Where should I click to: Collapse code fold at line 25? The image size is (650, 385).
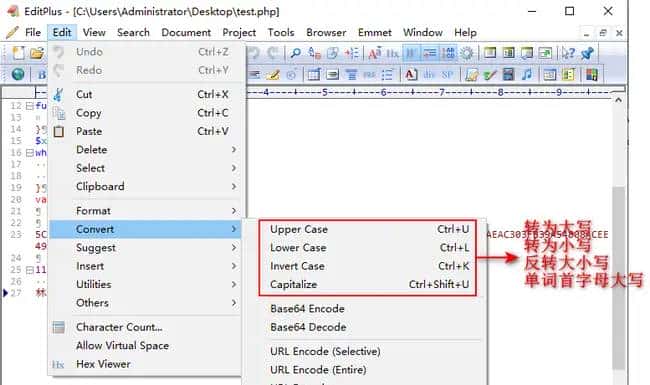[29, 270]
